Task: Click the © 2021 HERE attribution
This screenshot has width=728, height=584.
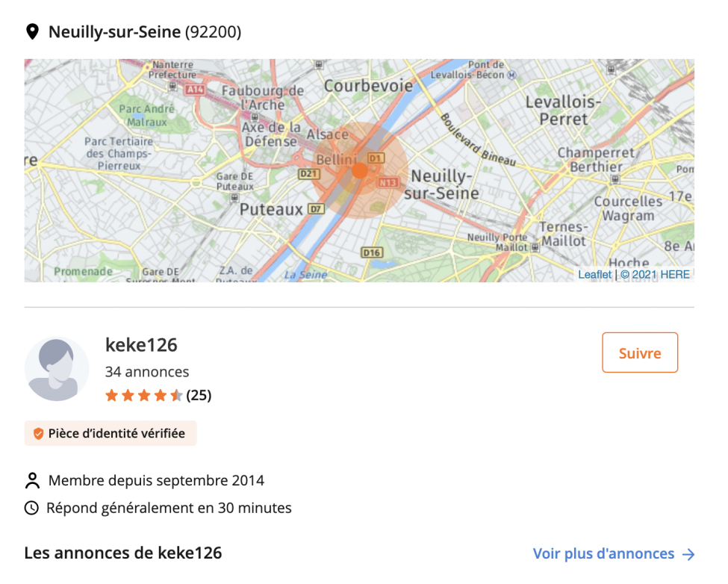Action: coord(655,275)
